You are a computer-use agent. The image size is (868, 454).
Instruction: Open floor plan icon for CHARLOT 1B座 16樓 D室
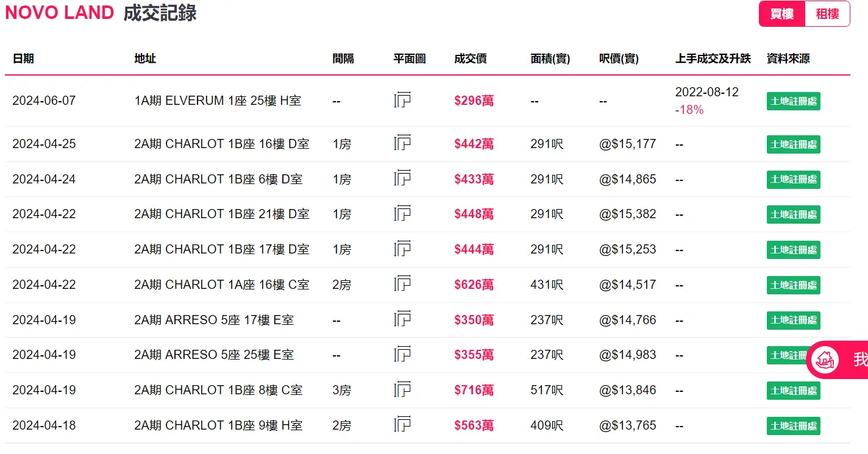click(402, 143)
